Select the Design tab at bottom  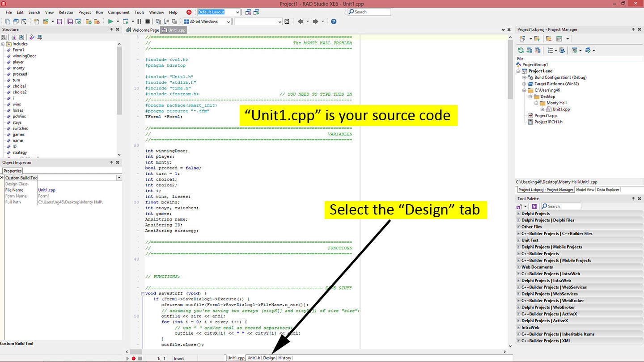click(269, 358)
